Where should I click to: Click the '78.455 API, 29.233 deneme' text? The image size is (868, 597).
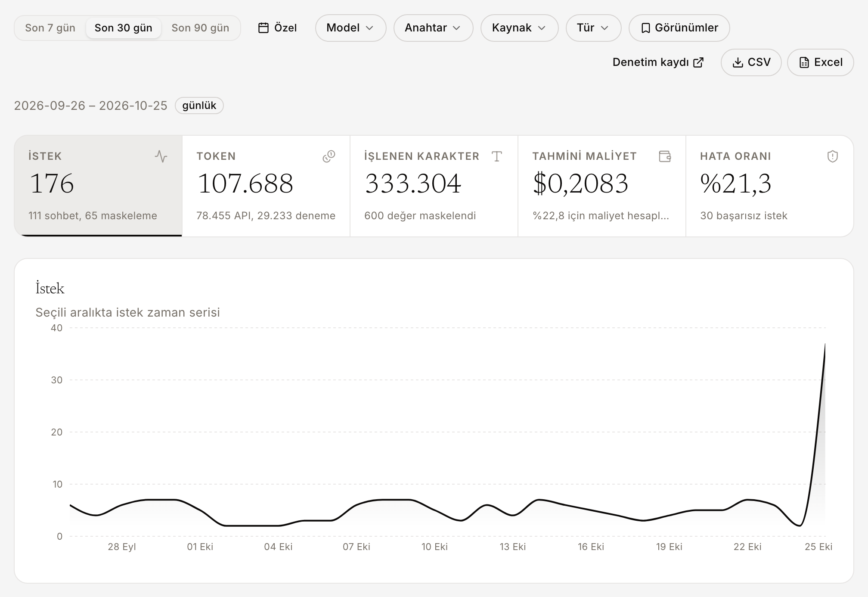266,216
